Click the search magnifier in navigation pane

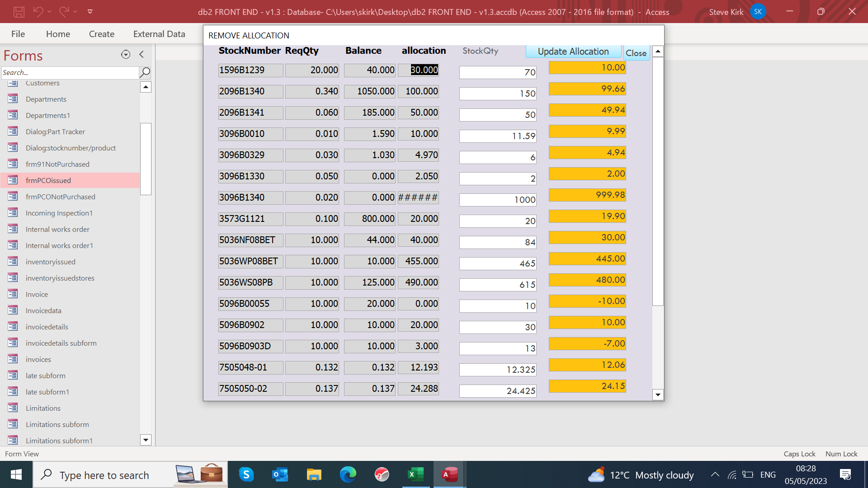coord(145,72)
